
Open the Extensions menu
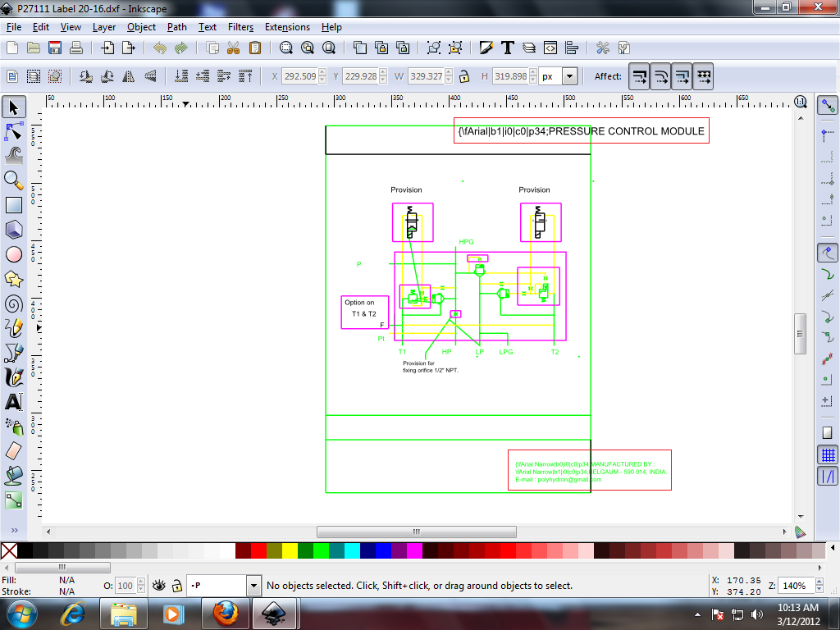tap(287, 27)
